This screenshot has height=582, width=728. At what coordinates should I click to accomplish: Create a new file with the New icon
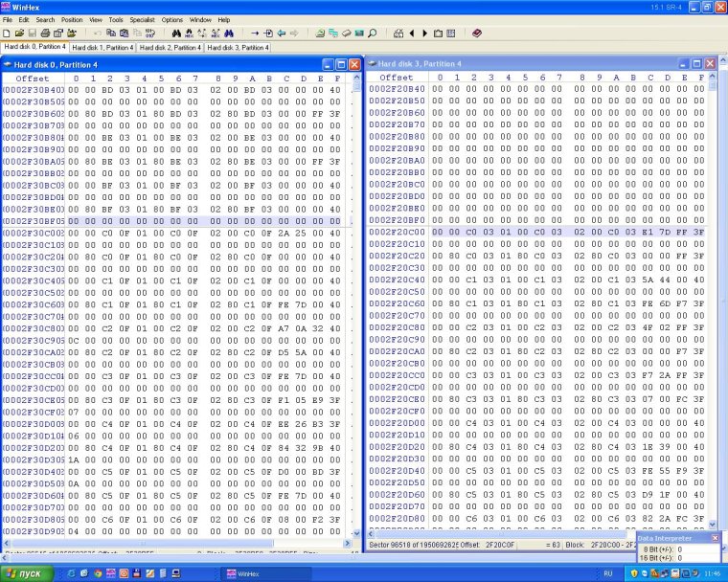pos(7,34)
